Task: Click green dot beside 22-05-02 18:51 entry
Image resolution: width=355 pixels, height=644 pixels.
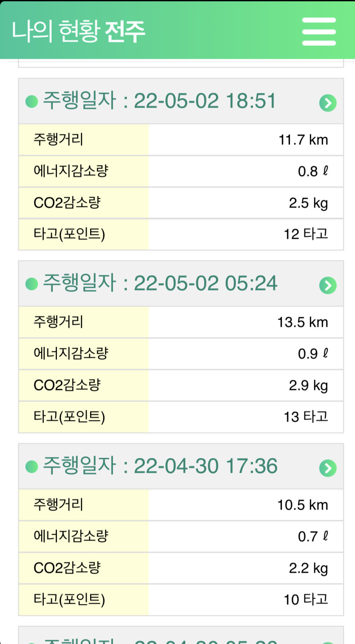Action: [x=32, y=102]
